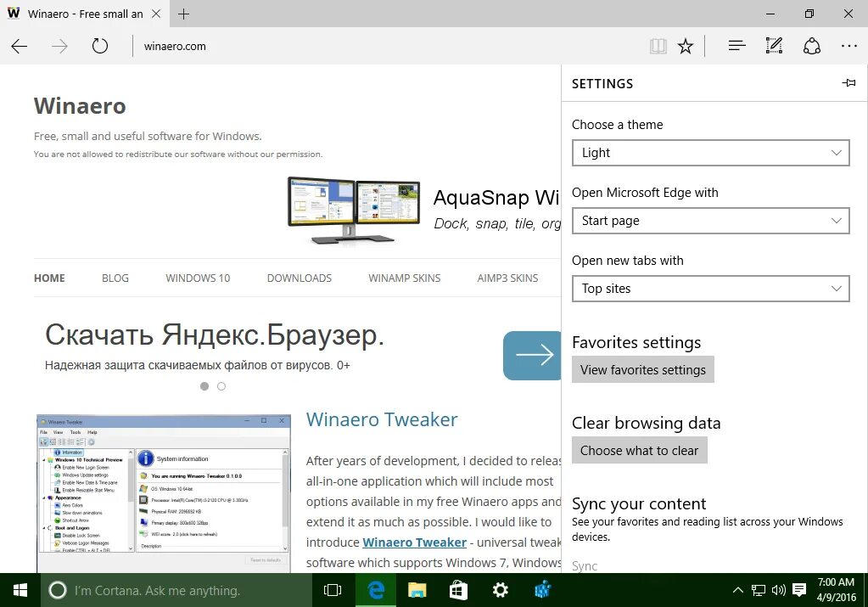
Task: Open the Windows Start menu
Action: (20, 590)
